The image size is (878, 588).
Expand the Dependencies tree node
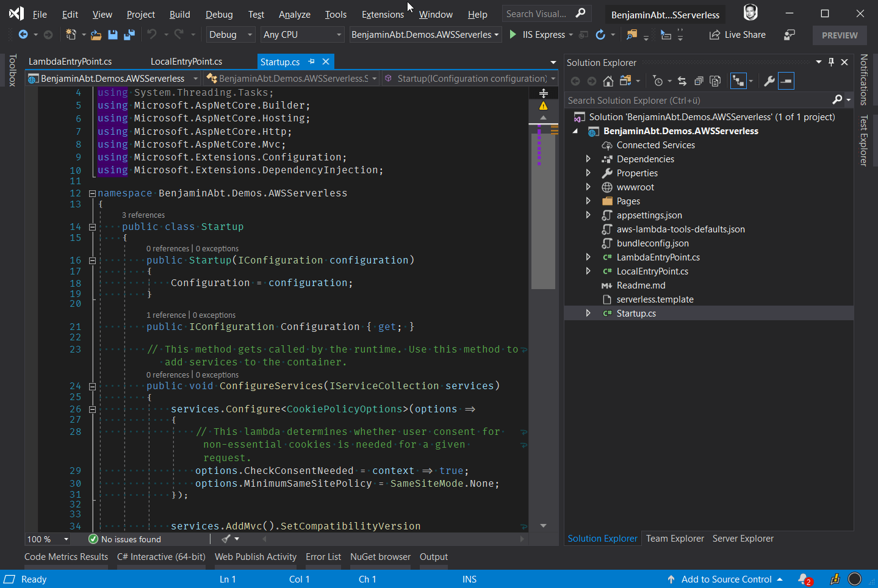(x=588, y=159)
